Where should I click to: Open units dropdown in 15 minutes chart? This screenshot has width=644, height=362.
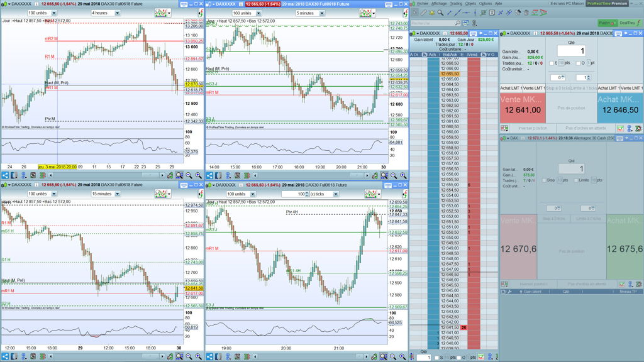[x=54, y=194]
